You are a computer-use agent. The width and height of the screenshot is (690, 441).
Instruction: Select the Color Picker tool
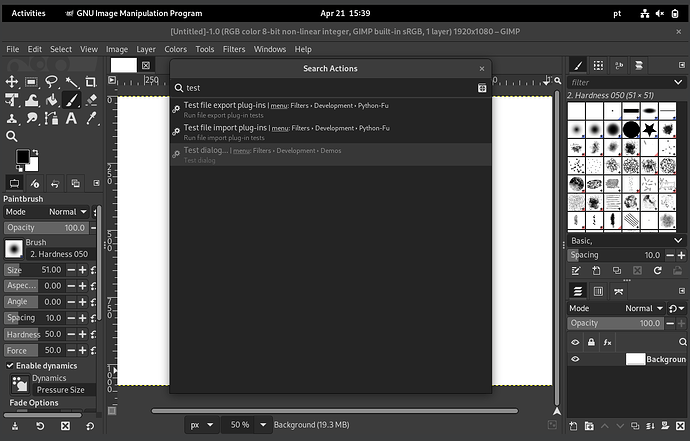[91, 118]
